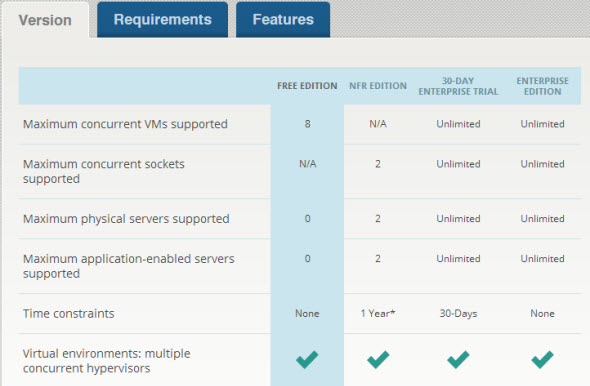This screenshot has width=590, height=386.
Task: Click Free Edition's '0' for physical servers
Action: pyautogui.click(x=307, y=219)
